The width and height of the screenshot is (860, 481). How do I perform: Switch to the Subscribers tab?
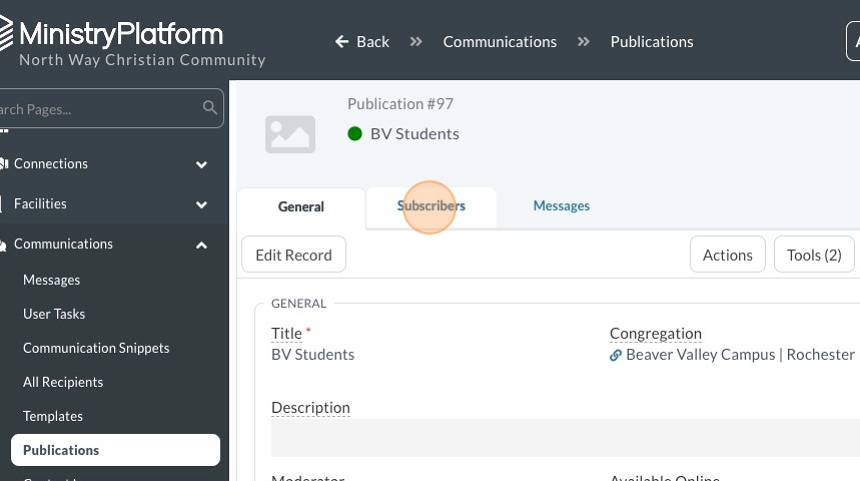pyautogui.click(x=431, y=207)
